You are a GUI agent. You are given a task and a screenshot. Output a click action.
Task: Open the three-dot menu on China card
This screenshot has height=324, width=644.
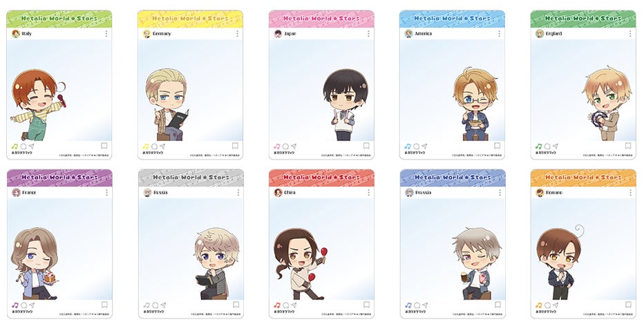pos(368,193)
